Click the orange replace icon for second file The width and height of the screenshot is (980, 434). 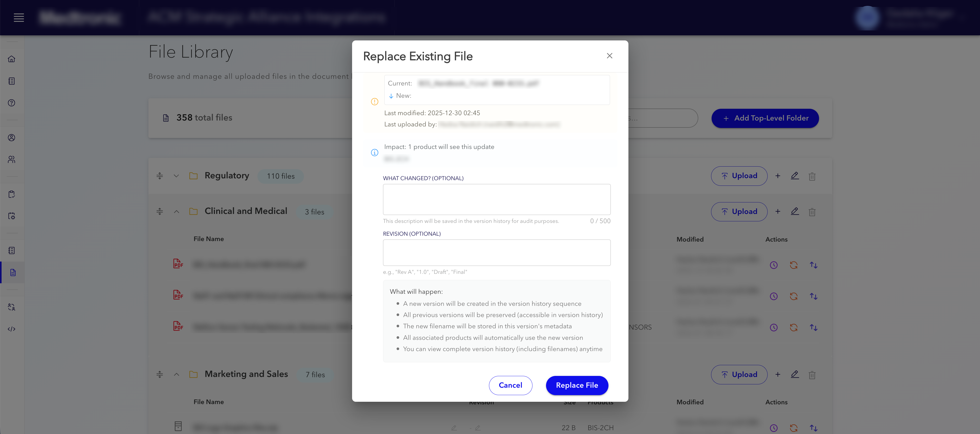[793, 296]
